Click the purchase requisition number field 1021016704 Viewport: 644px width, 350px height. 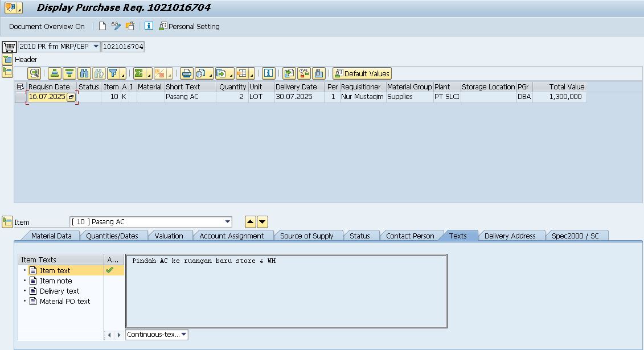[123, 46]
